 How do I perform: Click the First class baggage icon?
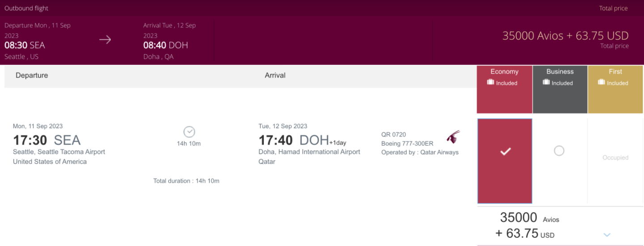click(x=602, y=82)
